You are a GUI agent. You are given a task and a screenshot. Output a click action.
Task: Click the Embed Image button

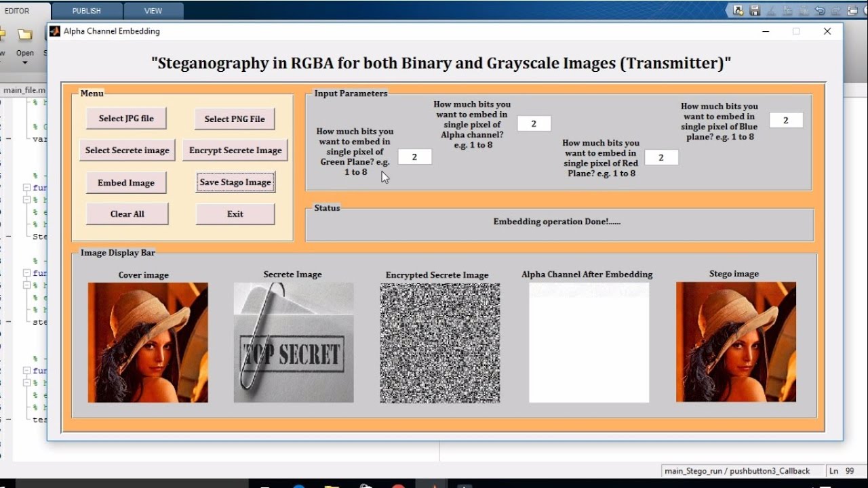(126, 182)
